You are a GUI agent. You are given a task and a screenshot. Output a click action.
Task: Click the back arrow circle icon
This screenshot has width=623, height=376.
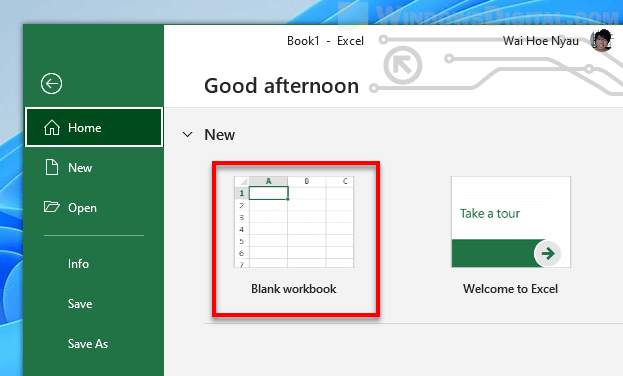(51, 83)
